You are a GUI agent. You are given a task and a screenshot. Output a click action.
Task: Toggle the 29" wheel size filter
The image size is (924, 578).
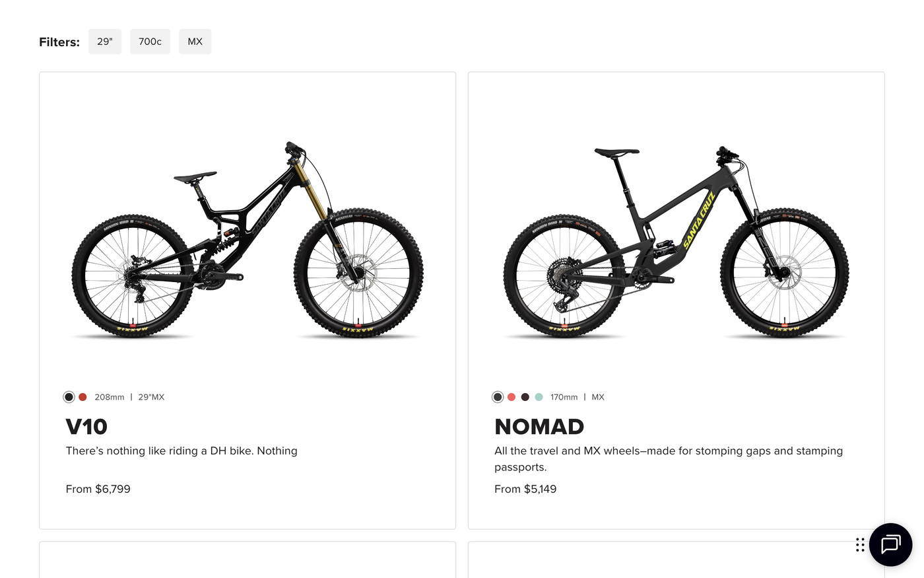[104, 41]
